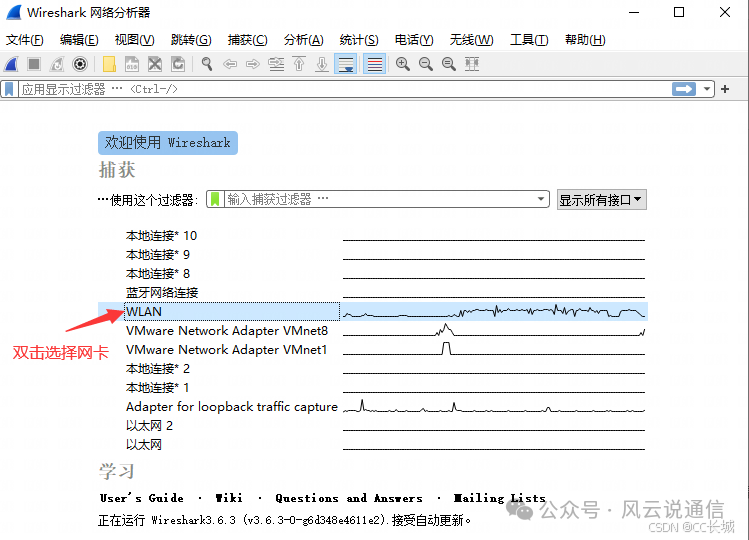Open the Wiki link

229,498
